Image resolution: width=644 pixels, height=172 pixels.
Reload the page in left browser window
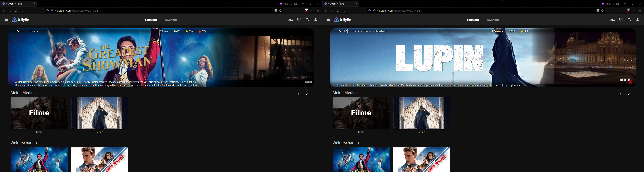pos(16,11)
